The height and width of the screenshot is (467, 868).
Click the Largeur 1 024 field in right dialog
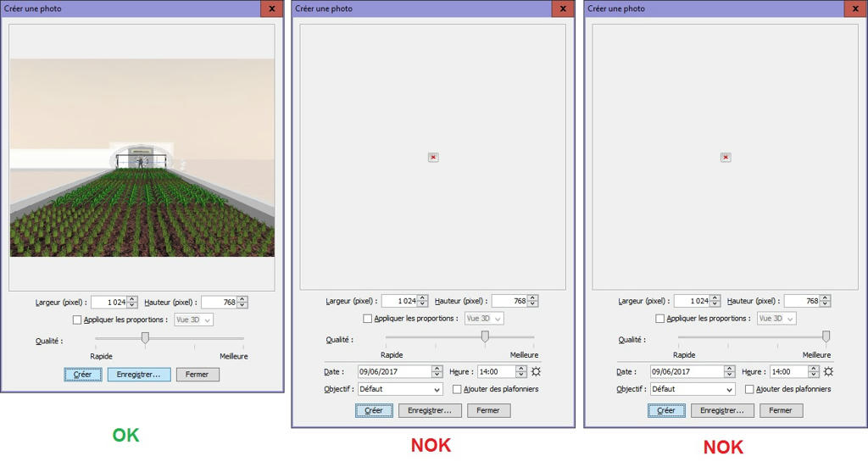click(692, 301)
